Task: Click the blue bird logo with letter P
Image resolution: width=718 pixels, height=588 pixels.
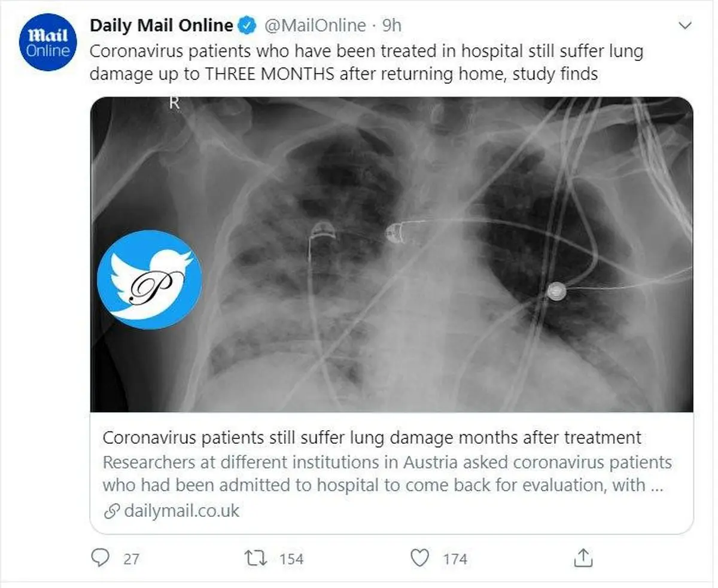Action: [x=149, y=280]
